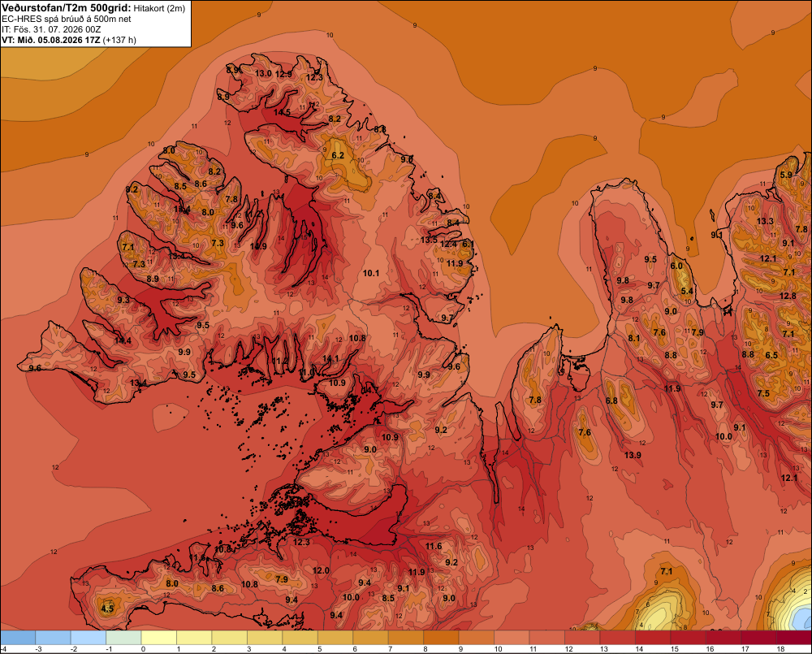Select the light yellow legend swatch between 0 and 1

click(x=159, y=638)
